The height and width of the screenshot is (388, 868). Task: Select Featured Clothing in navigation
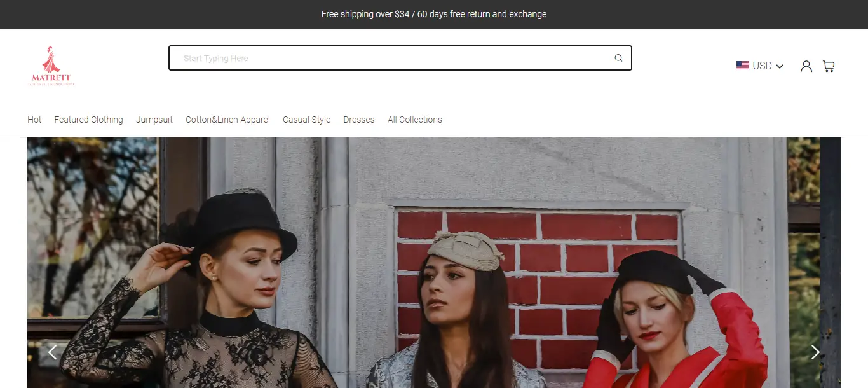click(x=88, y=120)
